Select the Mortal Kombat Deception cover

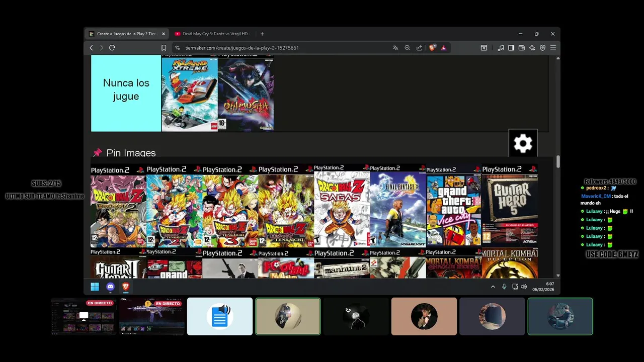[510, 263]
